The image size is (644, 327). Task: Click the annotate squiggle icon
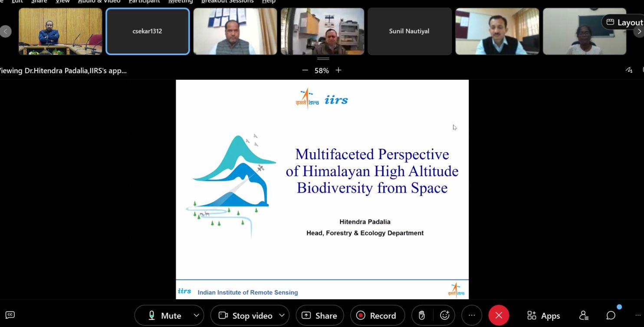click(x=629, y=70)
